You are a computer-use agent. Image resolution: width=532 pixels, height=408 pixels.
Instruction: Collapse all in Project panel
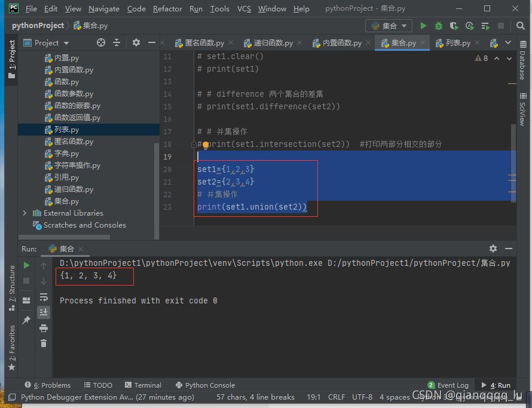[x=117, y=42]
